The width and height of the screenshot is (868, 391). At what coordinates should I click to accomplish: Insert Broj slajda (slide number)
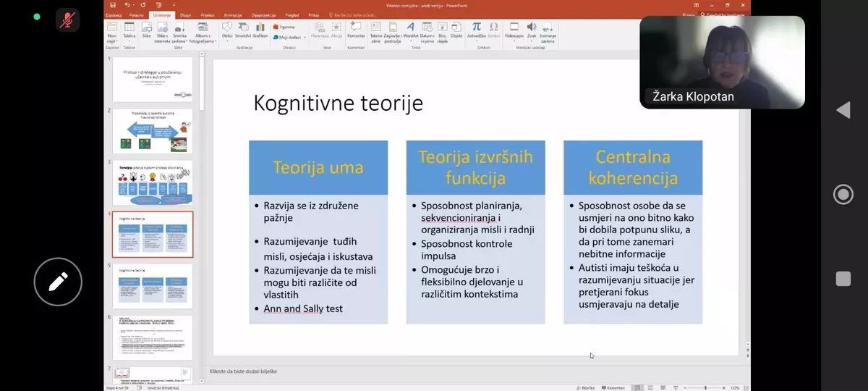tap(443, 33)
